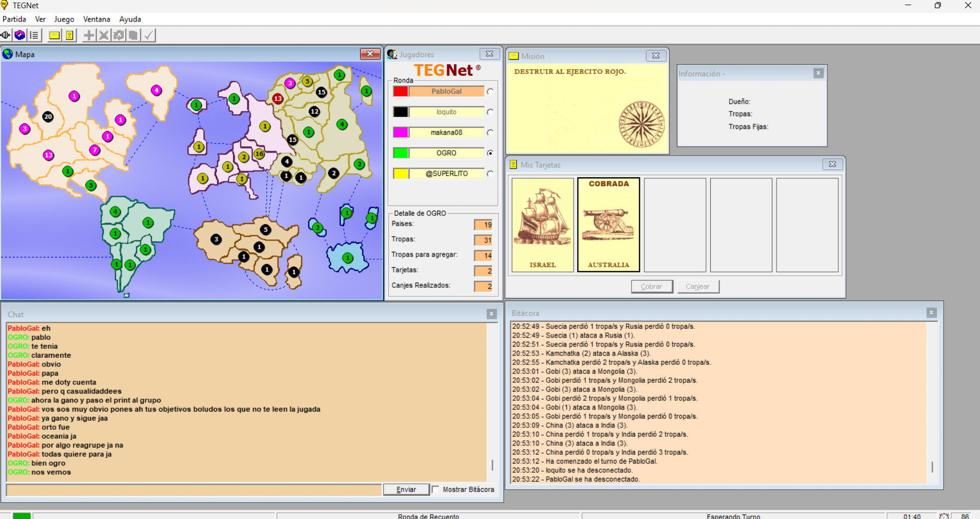Click the checkmark end turn toolbar icon
The height and width of the screenshot is (519, 980).
(x=149, y=35)
